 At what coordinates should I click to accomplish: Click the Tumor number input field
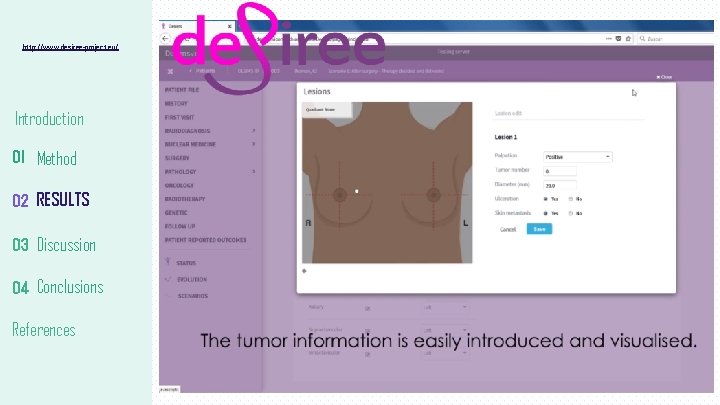click(x=560, y=171)
